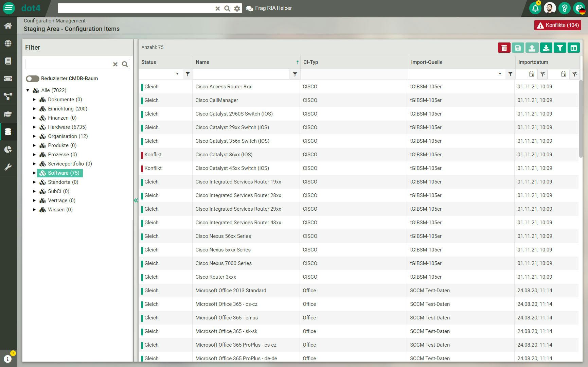This screenshot has height=367, width=588.
Task: Open the globe icon in the sidebar
Action: 8,43
